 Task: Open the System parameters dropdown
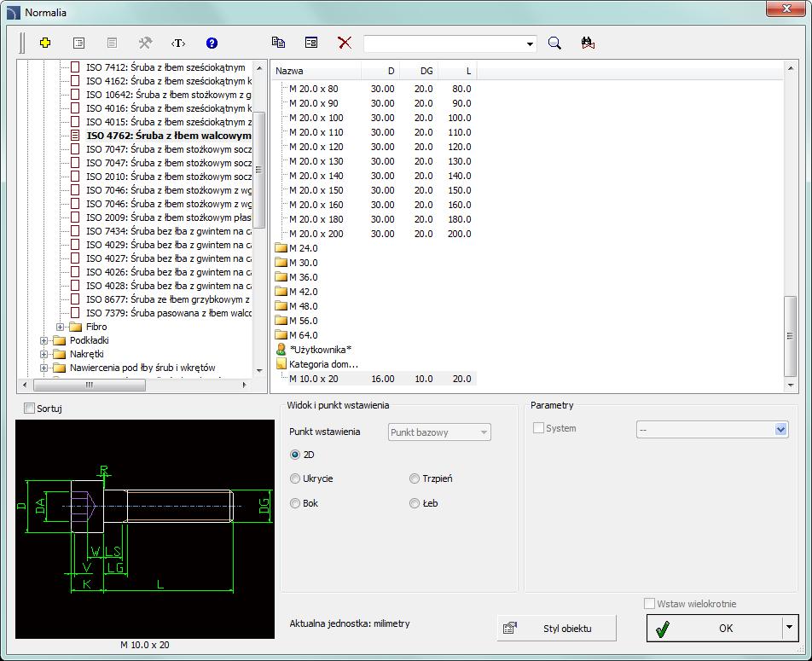pos(781,430)
